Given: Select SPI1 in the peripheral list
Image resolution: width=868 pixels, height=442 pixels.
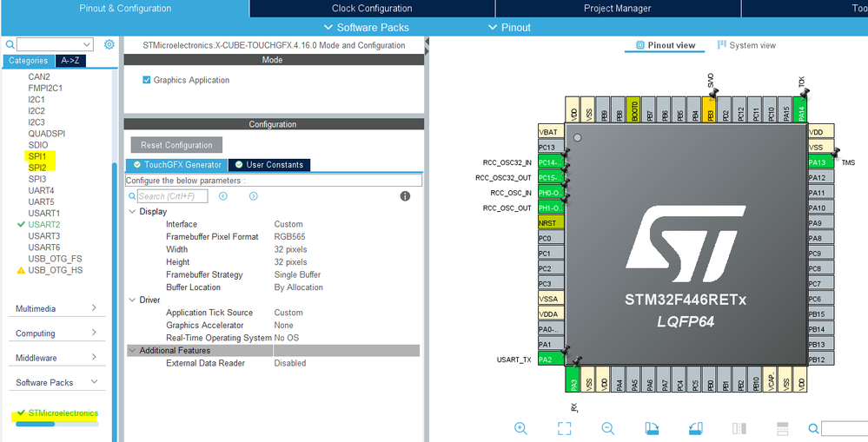Looking at the screenshot, I should click(37, 156).
